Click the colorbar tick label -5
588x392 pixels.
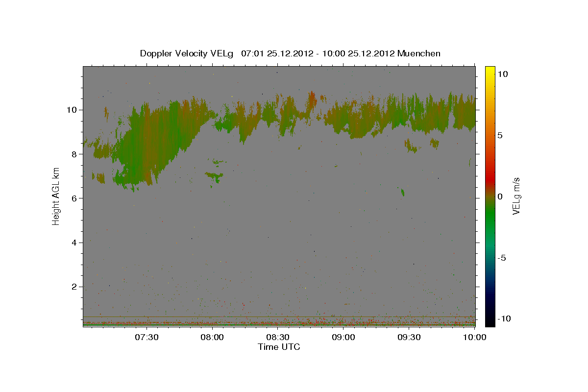pos(502,258)
